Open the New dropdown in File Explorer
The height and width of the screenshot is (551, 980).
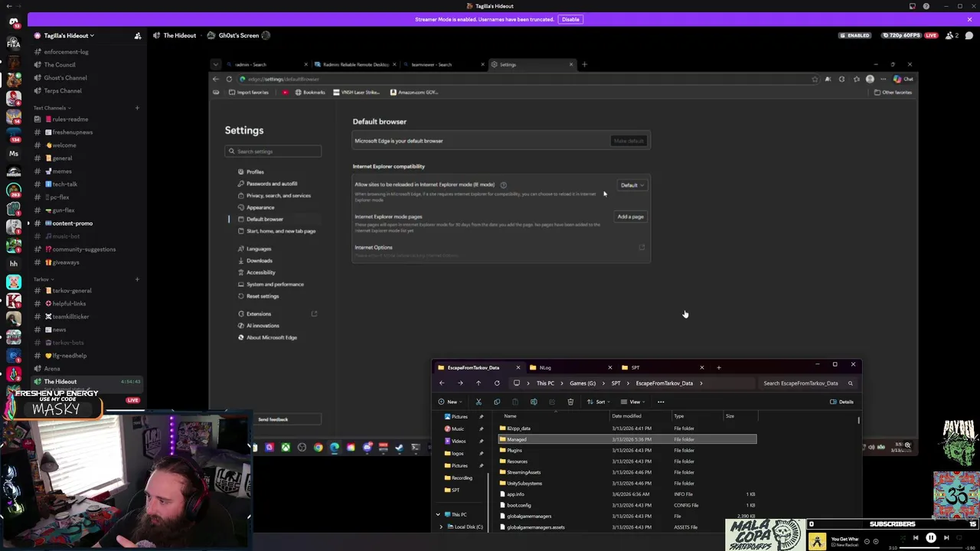450,402
